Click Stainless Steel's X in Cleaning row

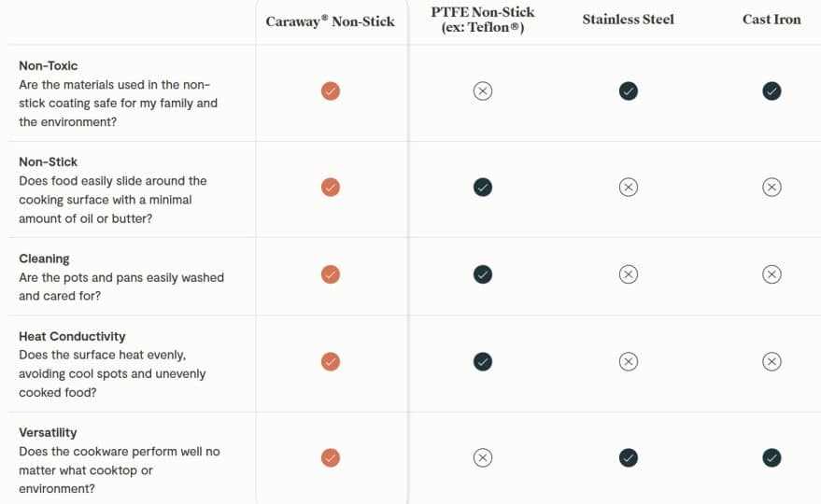click(629, 274)
